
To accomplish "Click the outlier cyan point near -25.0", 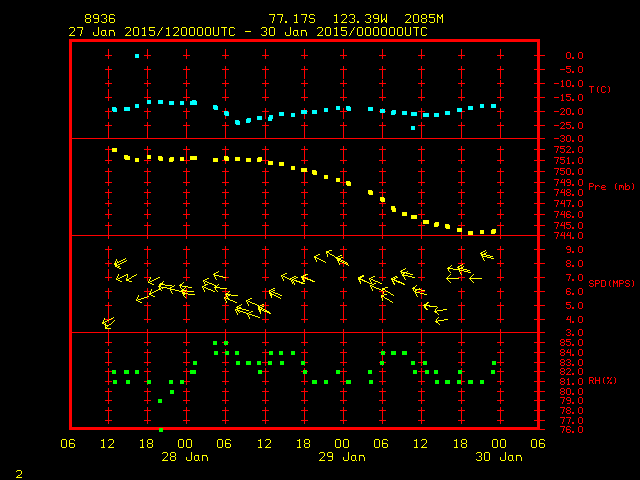I will 413,128.
